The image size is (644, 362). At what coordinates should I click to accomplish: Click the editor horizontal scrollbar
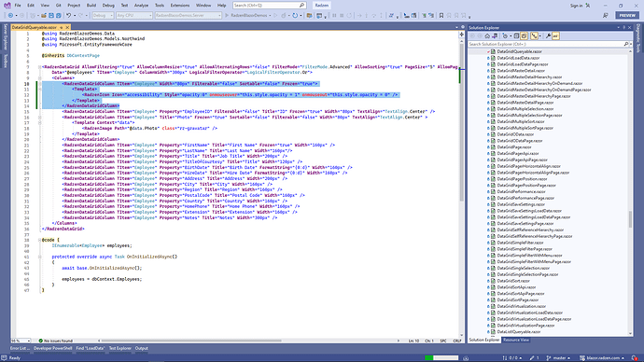pos(191,341)
